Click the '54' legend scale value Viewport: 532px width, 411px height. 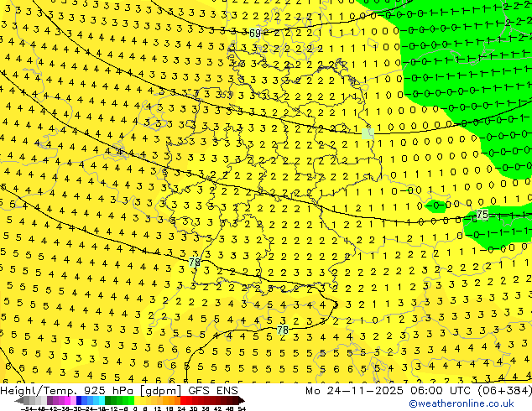241,408
